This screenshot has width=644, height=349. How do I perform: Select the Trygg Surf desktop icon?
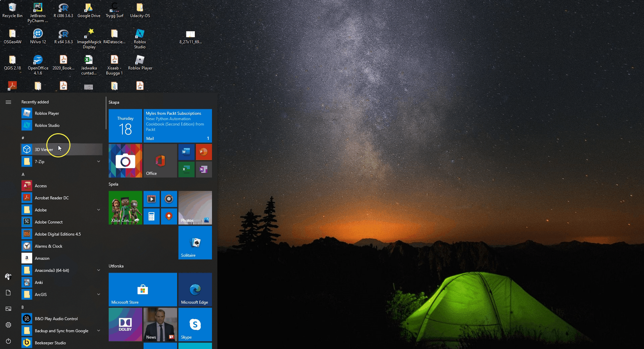(114, 10)
